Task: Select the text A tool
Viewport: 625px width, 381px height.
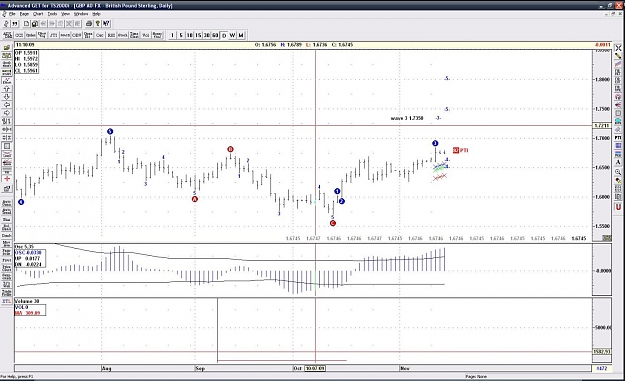Action: click(618, 163)
